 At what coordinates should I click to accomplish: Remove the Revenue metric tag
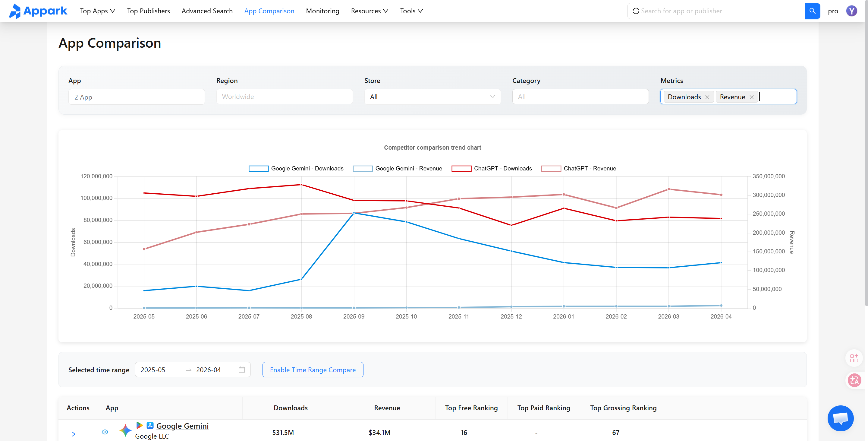coord(751,97)
